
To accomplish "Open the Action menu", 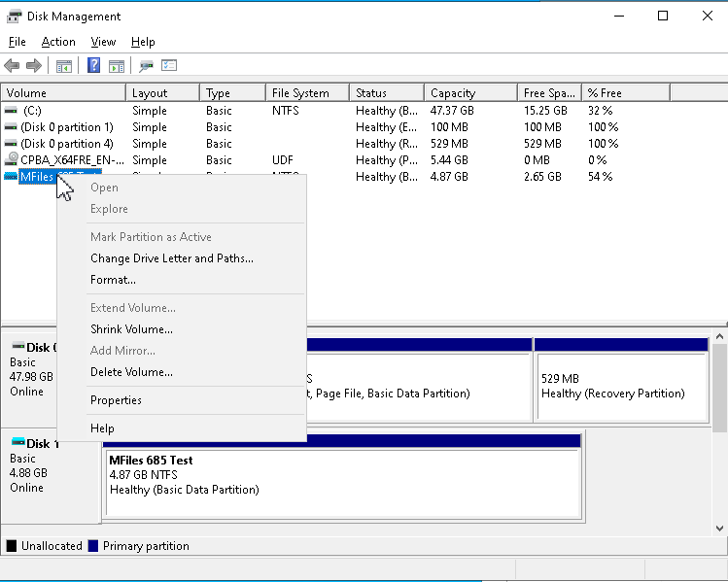I will [x=58, y=42].
